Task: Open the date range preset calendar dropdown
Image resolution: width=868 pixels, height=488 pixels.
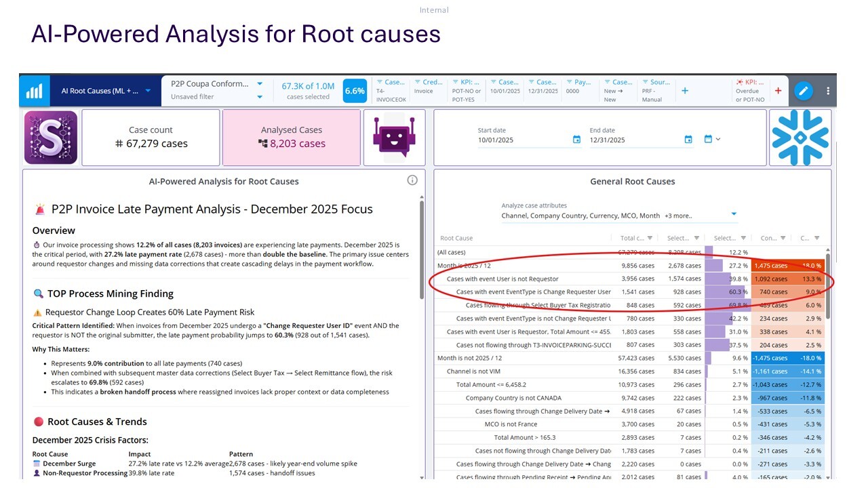Action: tap(712, 139)
